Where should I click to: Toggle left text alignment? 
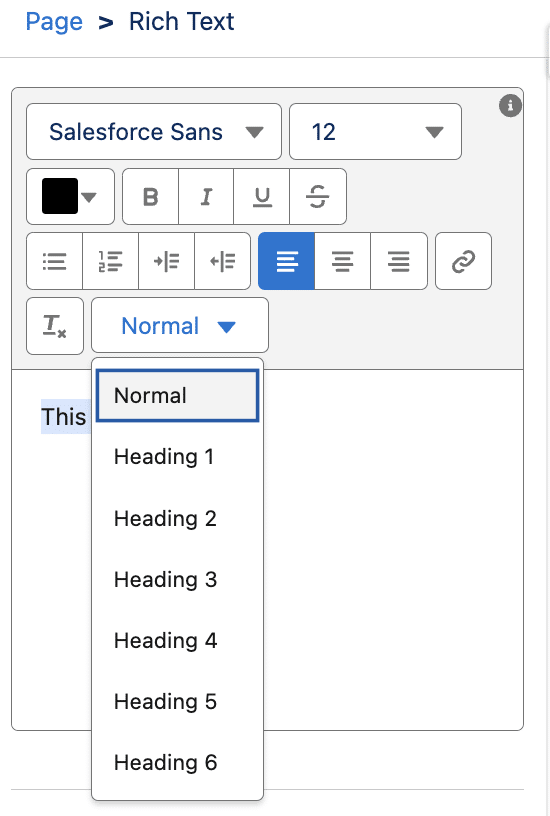pyautogui.click(x=287, y=261)
